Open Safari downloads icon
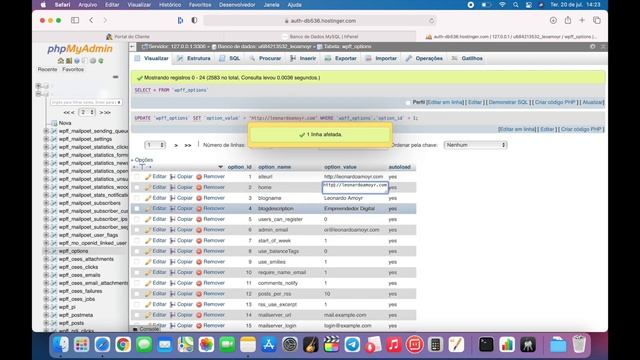640x360 pixels. (553, 20)
